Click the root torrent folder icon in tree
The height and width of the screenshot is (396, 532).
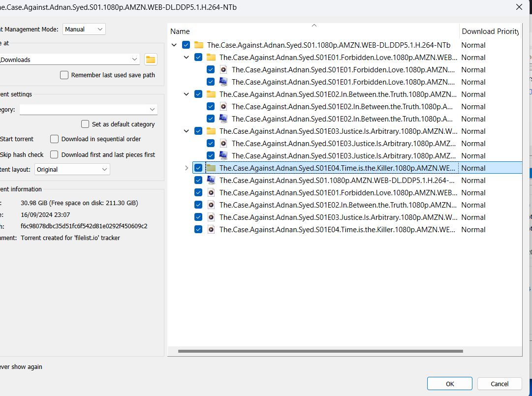click(x=199, y=45)
